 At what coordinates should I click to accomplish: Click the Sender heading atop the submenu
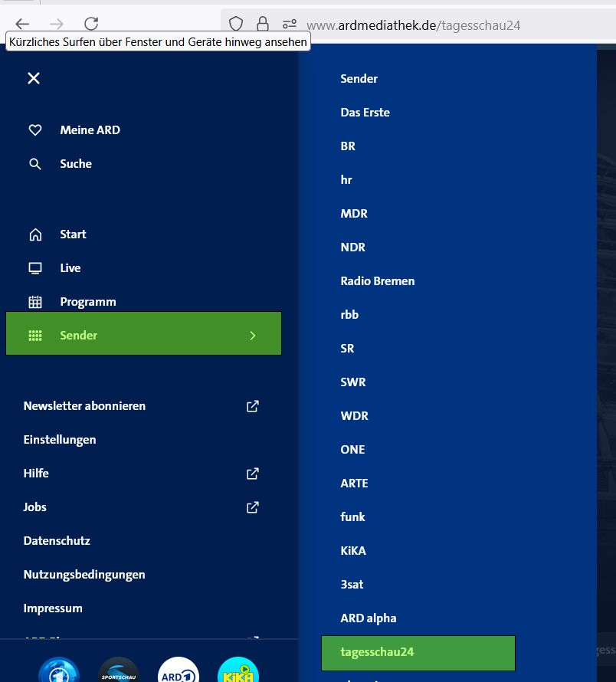pos(359,79)
